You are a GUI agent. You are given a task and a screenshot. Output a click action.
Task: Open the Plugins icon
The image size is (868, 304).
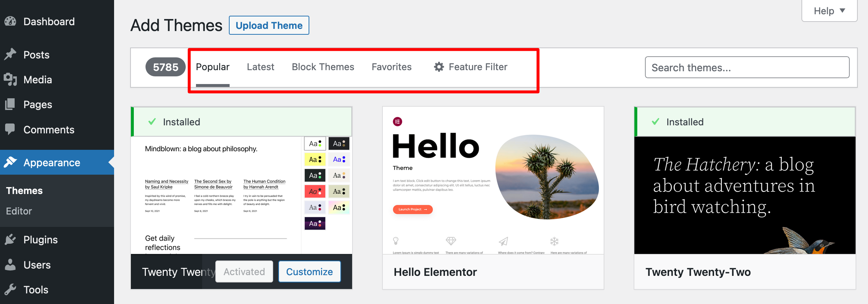point(11,239)
